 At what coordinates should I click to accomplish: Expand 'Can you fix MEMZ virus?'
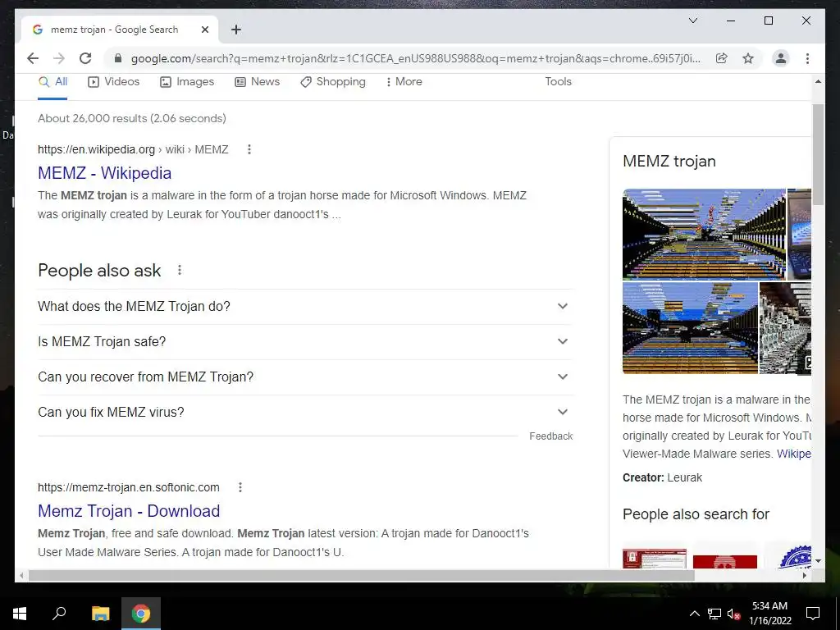click(305, 413)
